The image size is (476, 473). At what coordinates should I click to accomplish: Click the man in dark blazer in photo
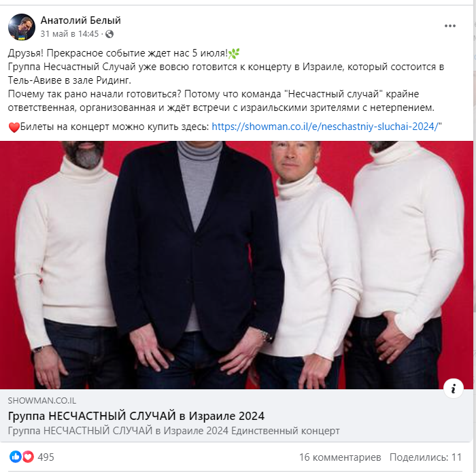[194, 264]
